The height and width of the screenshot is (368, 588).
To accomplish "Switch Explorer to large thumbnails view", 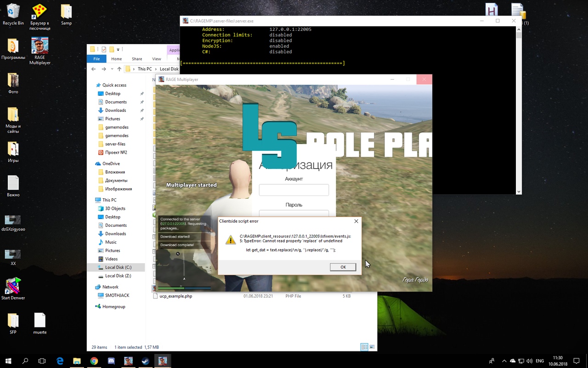I will 372,347.
